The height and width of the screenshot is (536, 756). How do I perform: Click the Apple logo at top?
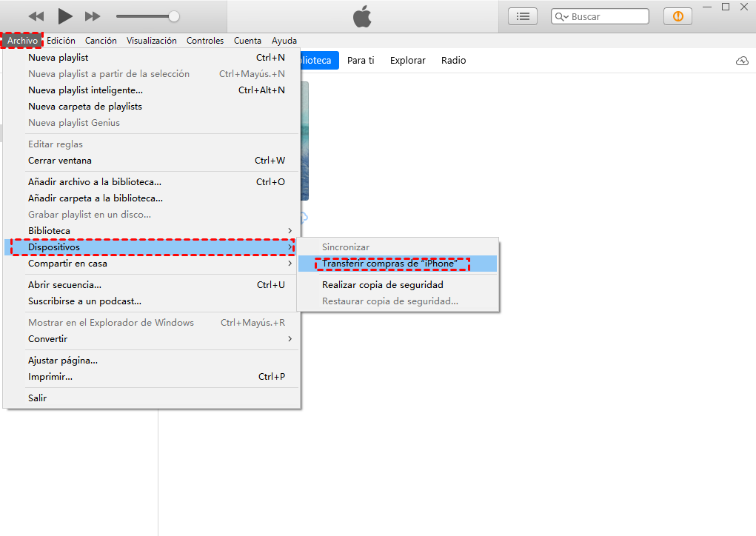(x=362, y=16)
